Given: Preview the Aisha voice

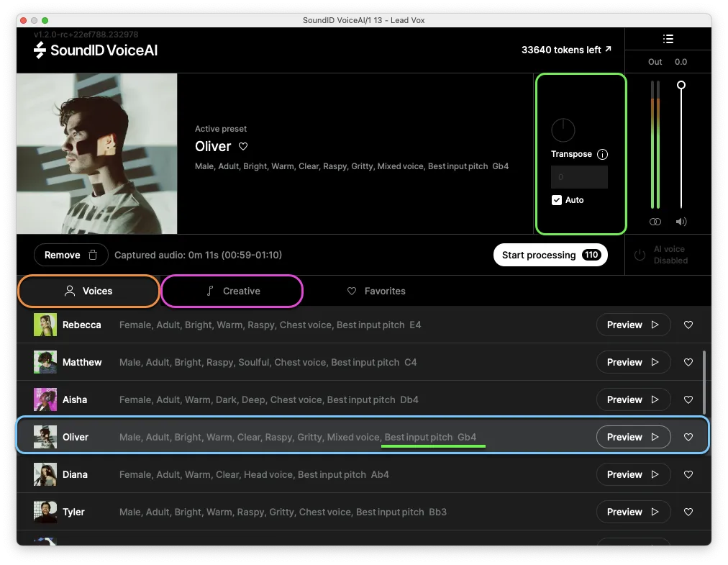Looking at the screenshot, I should coord(633,399).
